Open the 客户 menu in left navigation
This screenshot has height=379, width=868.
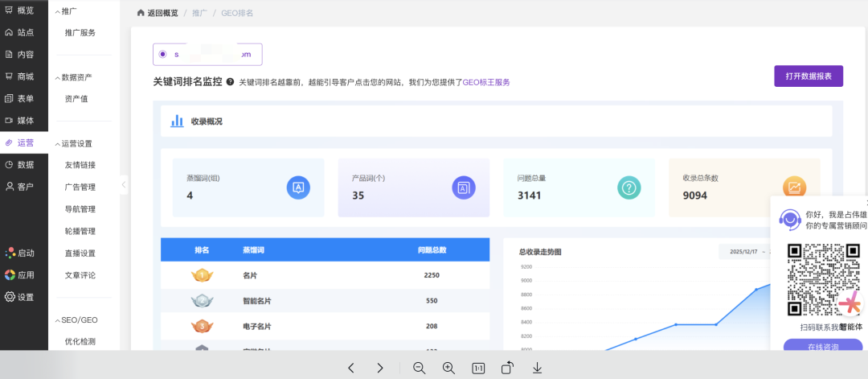pyautogui.click(x=24, y=187)
